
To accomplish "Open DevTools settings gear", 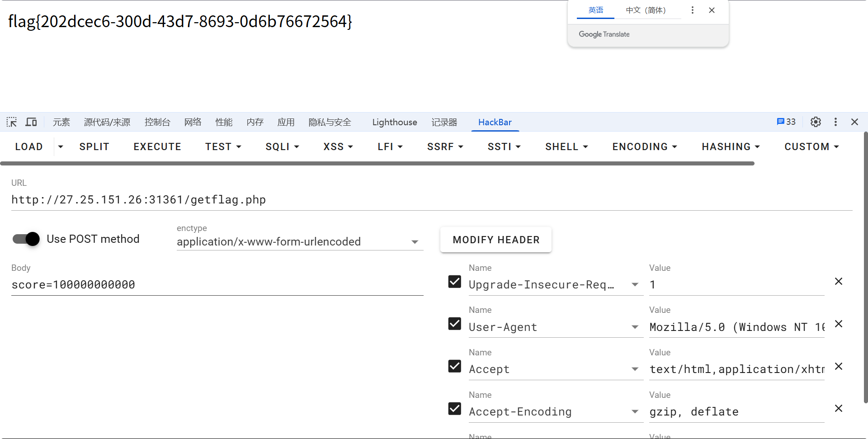I will (x=816, y=122).
